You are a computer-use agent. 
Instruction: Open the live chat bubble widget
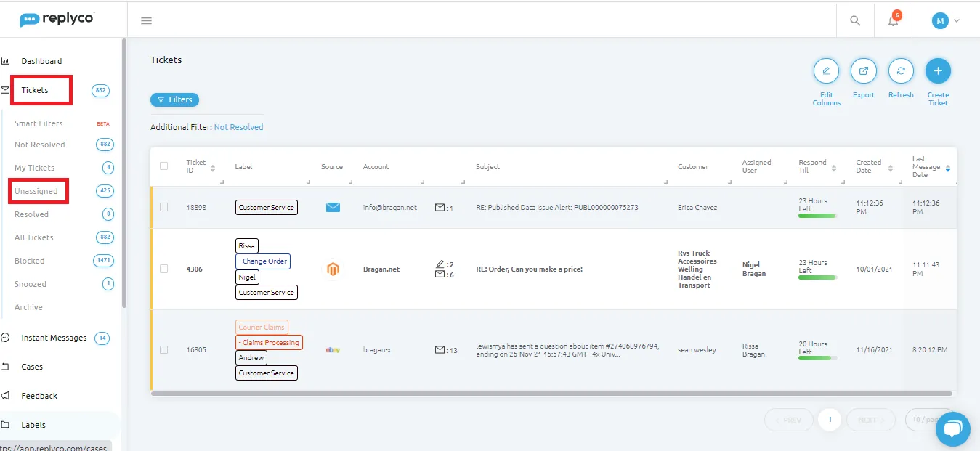click(x=953, y=428)
